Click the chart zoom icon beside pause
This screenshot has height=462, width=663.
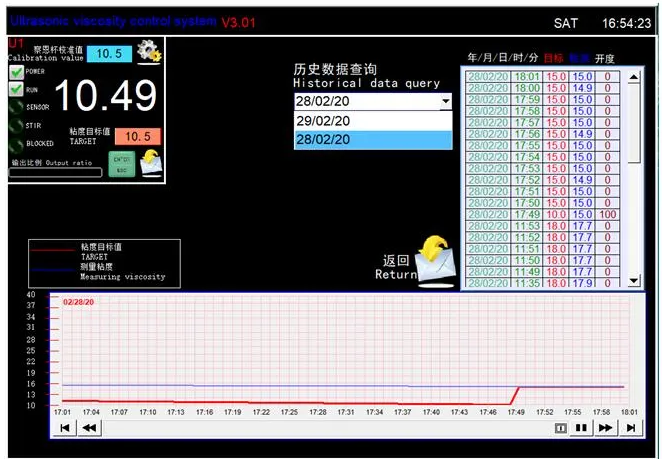coord(560,428)
